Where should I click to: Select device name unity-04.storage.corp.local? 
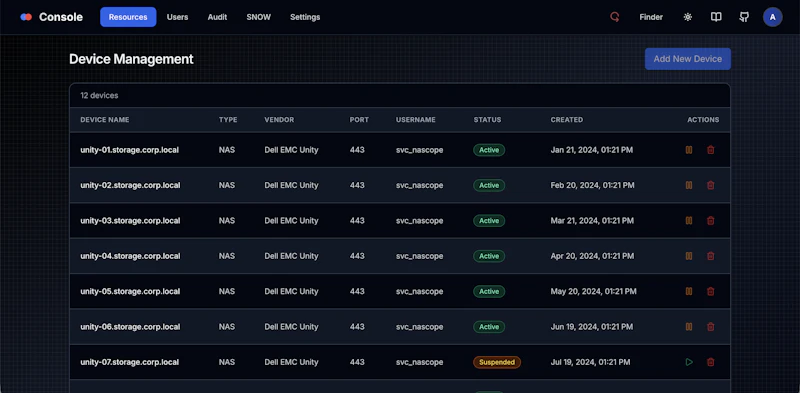tap(130, 256)
